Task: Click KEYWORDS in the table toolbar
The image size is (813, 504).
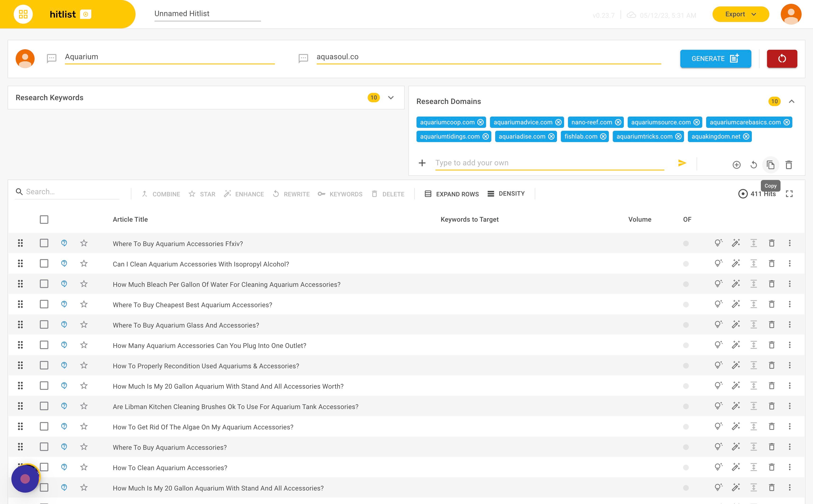Action: [340, 194]
